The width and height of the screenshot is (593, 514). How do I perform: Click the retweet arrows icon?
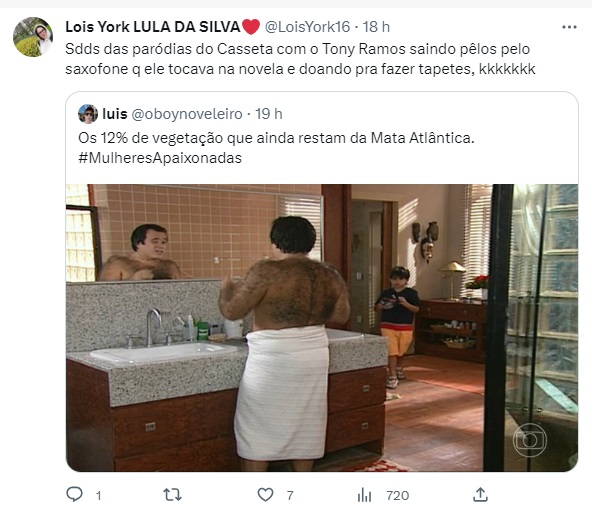172,495
